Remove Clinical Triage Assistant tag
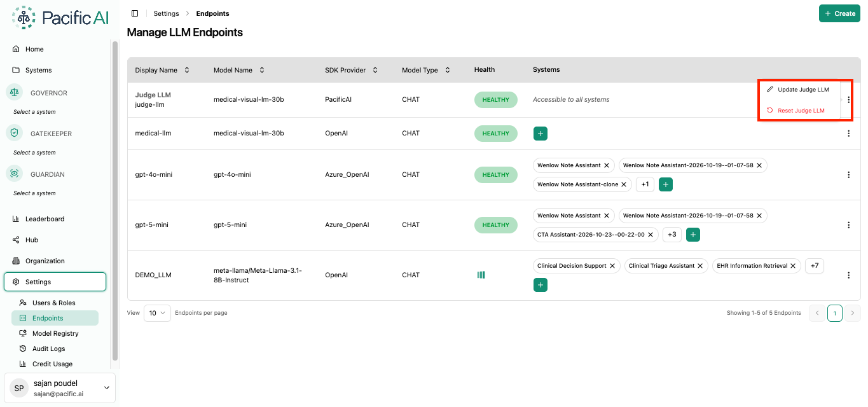This screenshot has width=868, height=407. tap(700, 266)
